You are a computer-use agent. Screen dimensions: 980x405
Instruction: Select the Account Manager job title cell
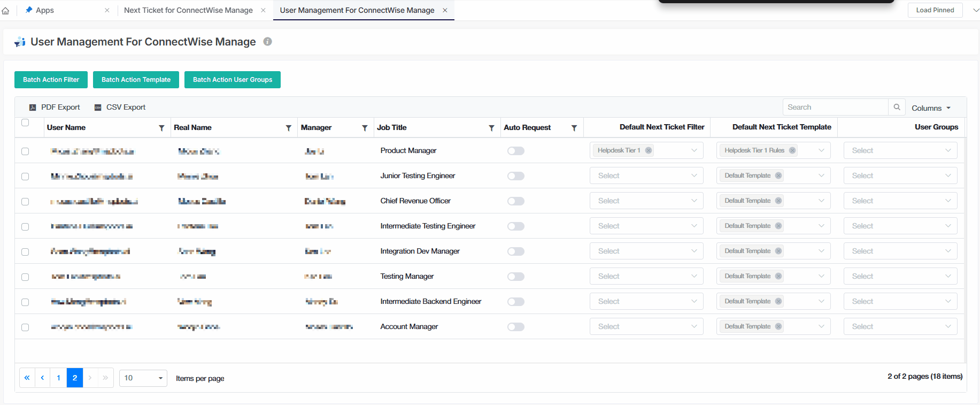tap(409, 326)
